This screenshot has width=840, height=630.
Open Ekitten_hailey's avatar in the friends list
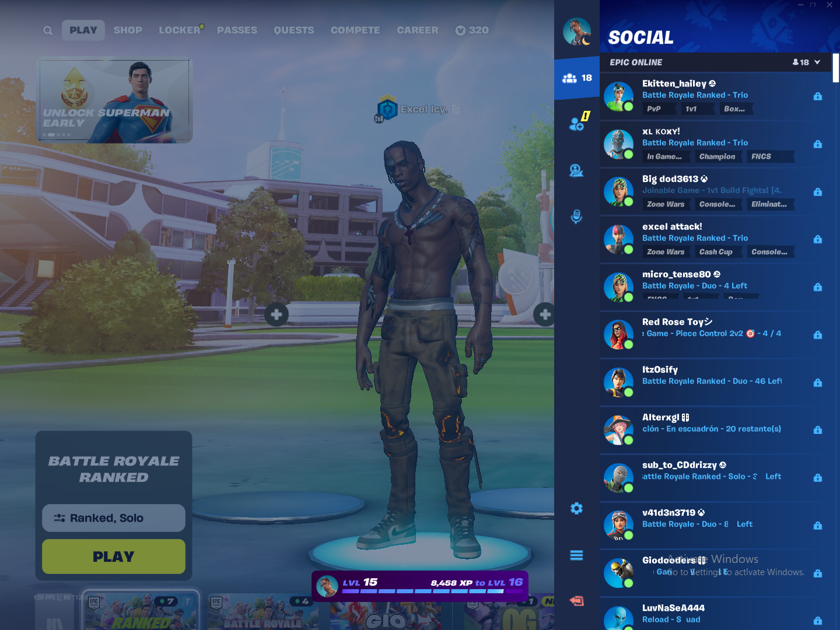[618, 96]
